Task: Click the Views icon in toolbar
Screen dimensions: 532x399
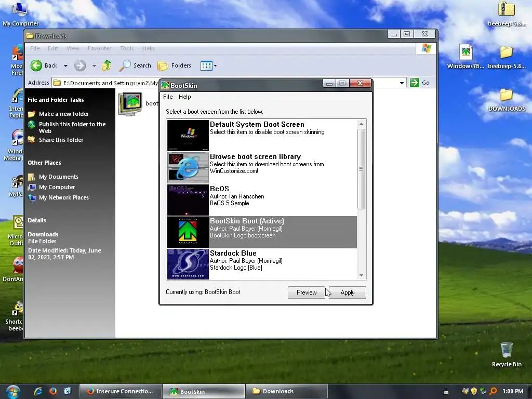Action: [206, 65]
